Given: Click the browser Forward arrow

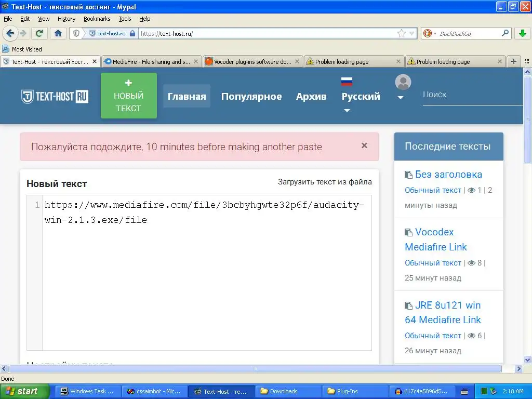Looking at the screenshot, I should pyautogui.click(x=23, y=33).
